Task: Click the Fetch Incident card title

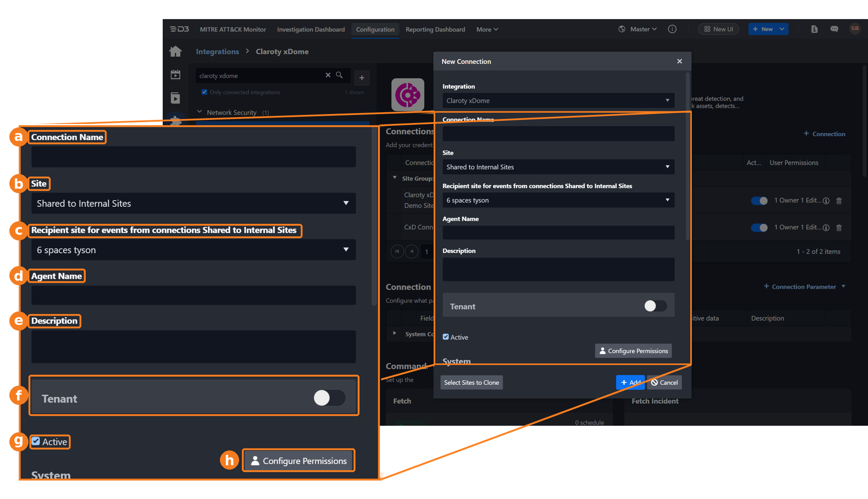Action: 655,401
